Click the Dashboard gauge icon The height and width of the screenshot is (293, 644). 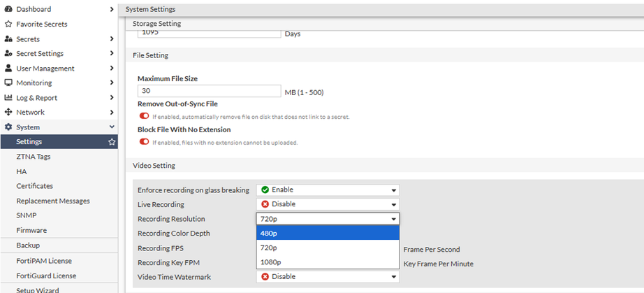coord(8,9)
